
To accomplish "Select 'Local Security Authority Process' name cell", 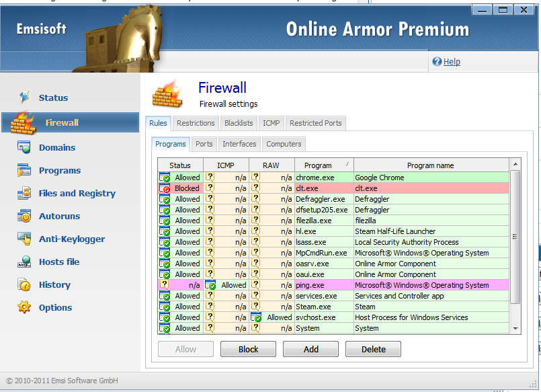I will tap(431, 242).
